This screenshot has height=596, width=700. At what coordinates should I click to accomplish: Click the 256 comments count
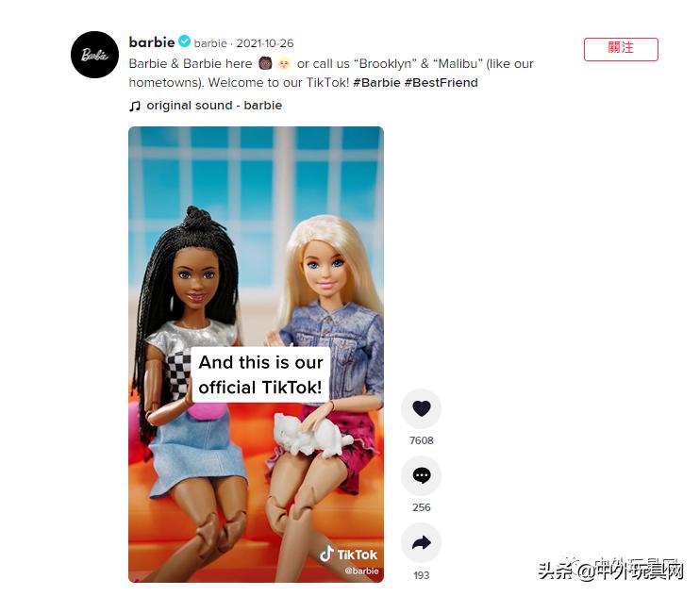click(422, 507)
